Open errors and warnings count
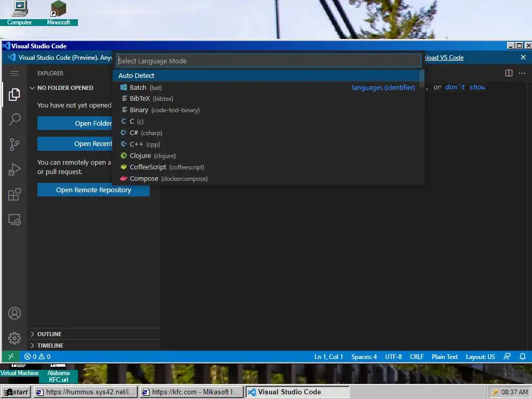This screenshot has height=399, width=532. click(x=37, y=356)
